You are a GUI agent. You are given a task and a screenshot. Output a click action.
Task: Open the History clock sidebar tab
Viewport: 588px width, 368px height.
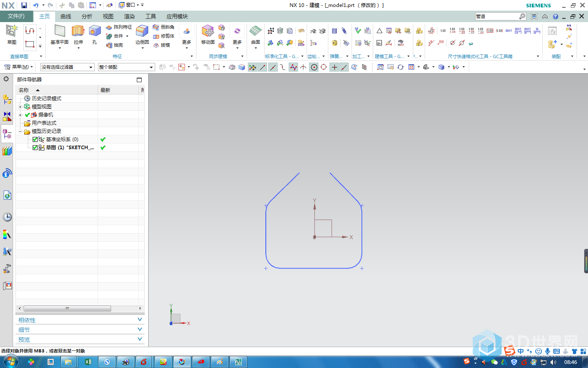[7, 217]
